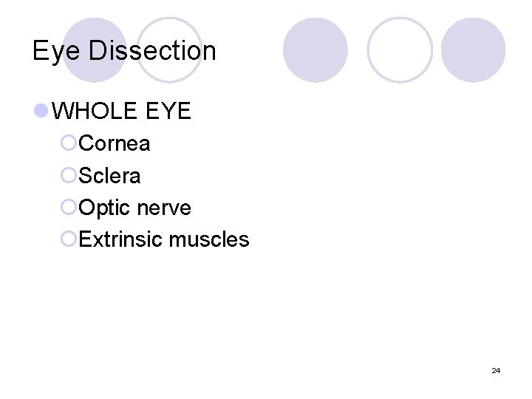Select the outlined circle between the two right filled circles
Viewport: 532px width, 399px height.
pos(400,50)
